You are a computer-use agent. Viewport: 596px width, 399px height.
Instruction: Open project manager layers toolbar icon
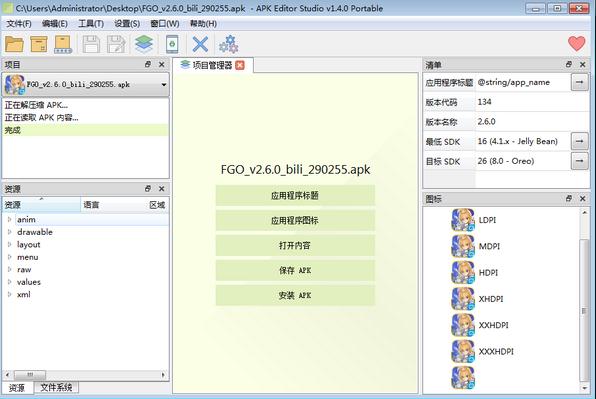click(144, 44)
